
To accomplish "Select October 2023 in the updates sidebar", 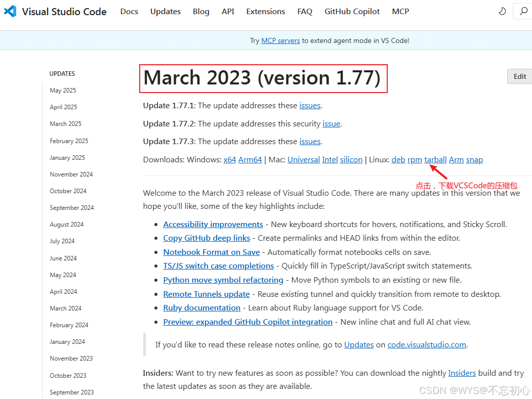I will 68,376.
